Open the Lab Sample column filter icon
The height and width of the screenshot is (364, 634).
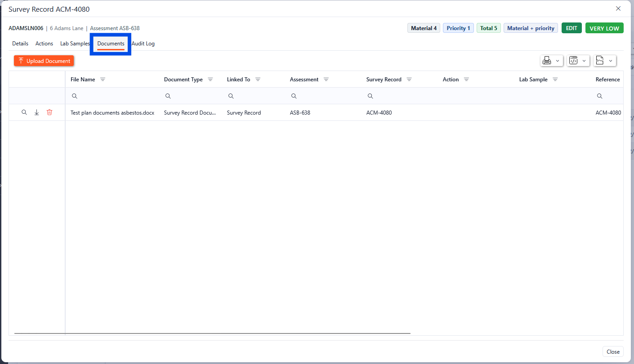[x=555, y=80]
